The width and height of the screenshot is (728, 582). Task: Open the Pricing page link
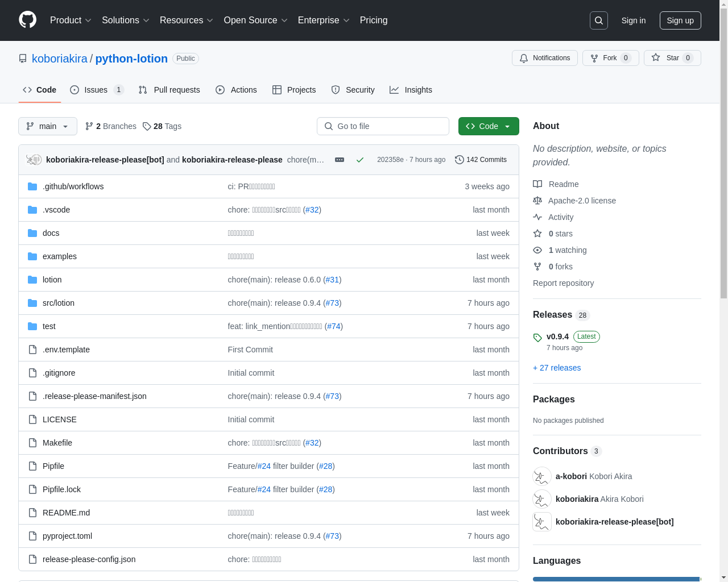click(374, 20)
